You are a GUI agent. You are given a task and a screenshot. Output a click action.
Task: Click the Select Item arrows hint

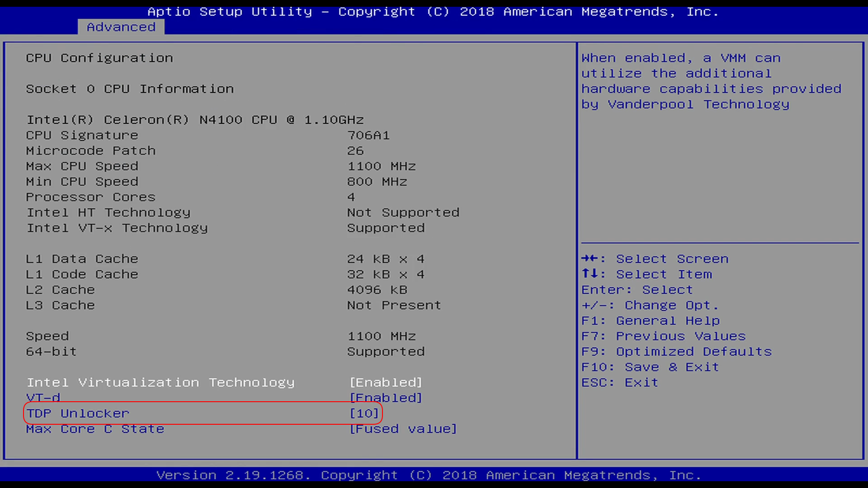(x=646, y=274)
